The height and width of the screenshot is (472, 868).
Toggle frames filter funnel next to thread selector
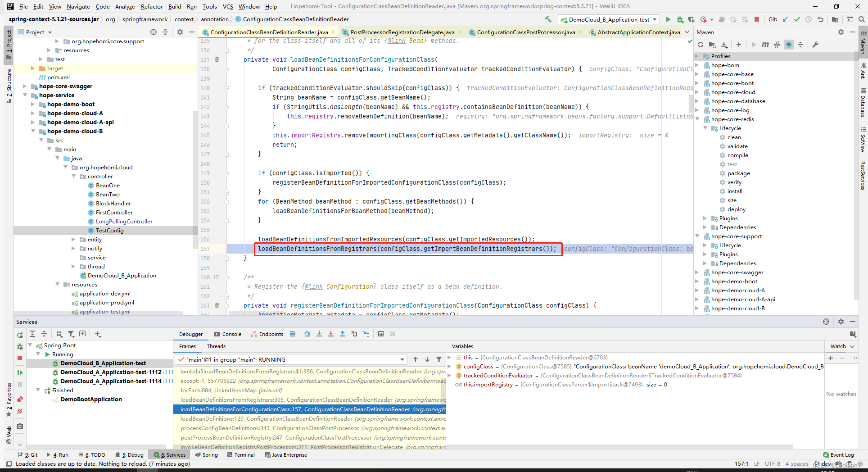[x=439, y=359]
